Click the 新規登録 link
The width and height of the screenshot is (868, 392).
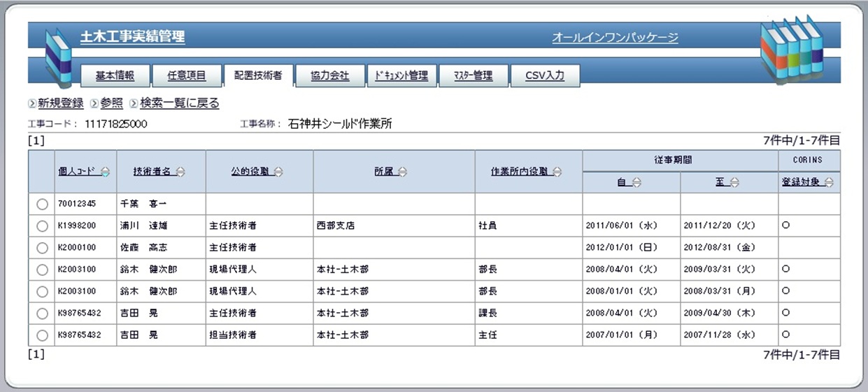pyautogui.click(x=60, y=104)
